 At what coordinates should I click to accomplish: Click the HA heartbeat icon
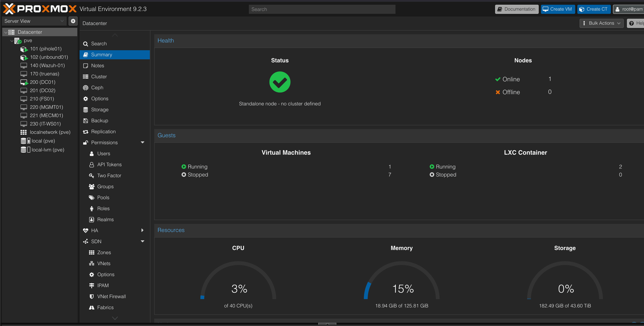(x=85, y=230)
